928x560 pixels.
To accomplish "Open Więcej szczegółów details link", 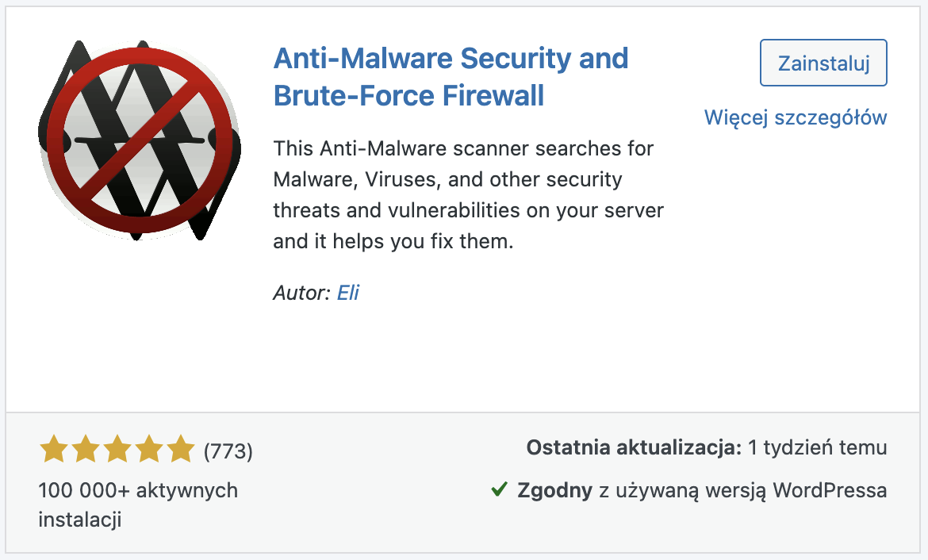I will (x=796, y=117).
